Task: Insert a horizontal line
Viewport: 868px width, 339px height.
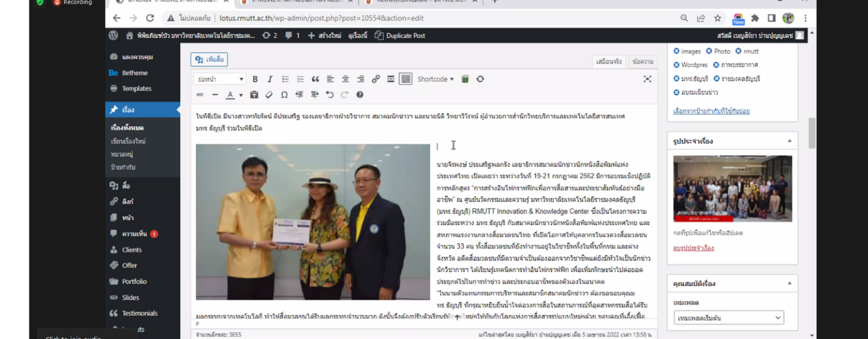Action: point(215,95)
